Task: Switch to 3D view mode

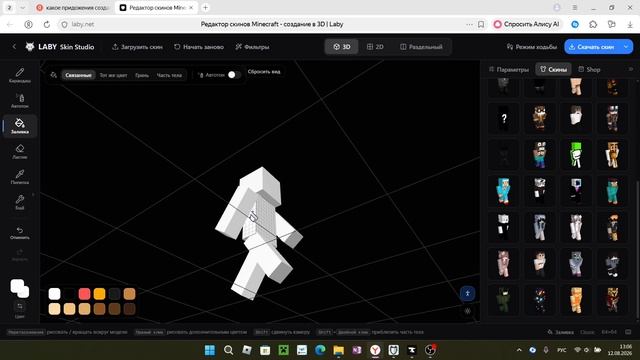Action: click(342, 47)
